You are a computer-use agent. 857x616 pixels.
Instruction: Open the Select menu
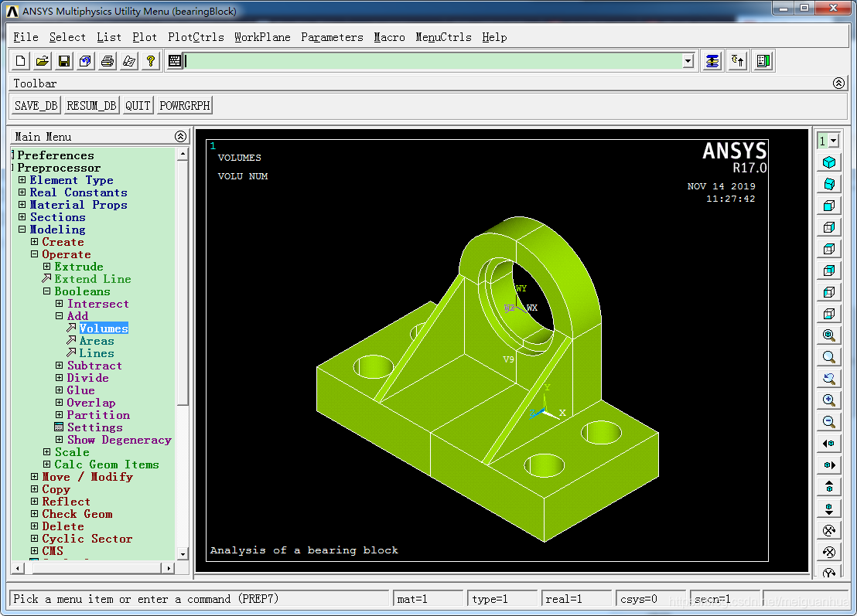67,37
